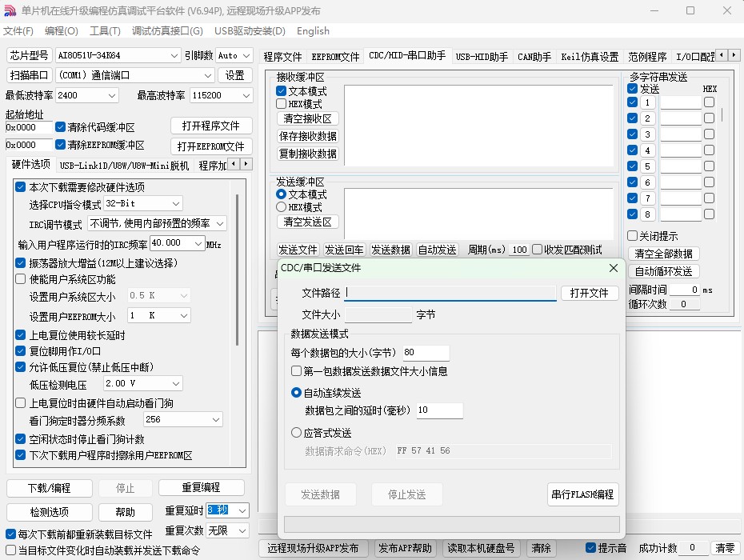The height and width of the screenshot is (560, 744).
Task: Switch language via English menu
Action: pos(313,31)
